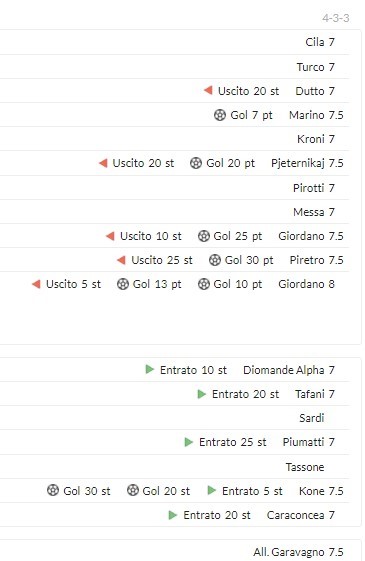Select player name Marino 7.5
Viewport: 365px width, 561px height.
[316, 115]
